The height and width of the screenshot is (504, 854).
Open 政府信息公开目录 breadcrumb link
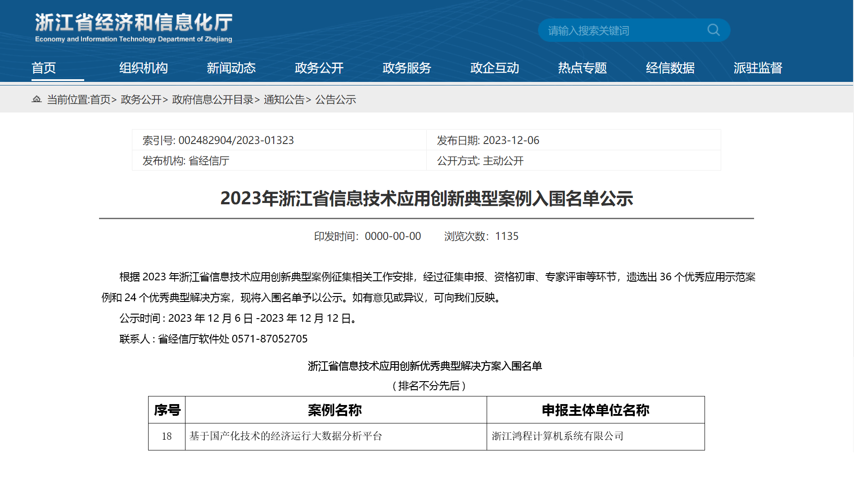(212, 99)
